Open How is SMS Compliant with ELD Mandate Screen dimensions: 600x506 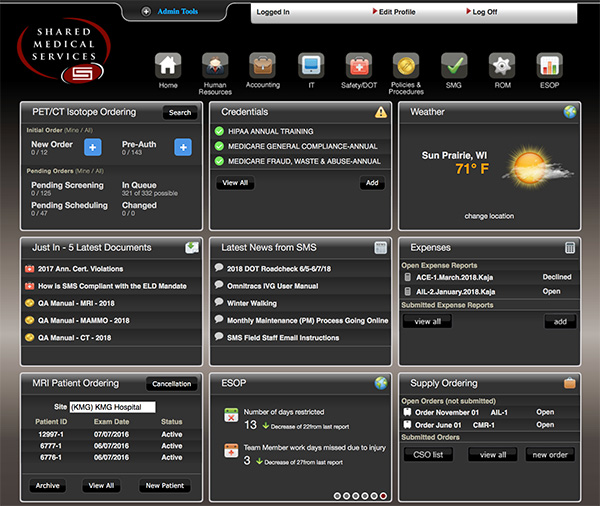(x=111, y=286)
